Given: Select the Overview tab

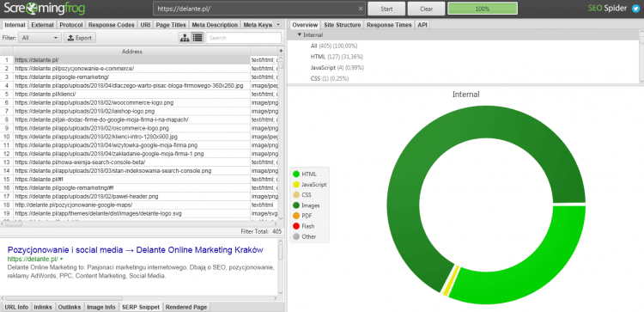Looking at the screenshot, I should coord(304,25).
